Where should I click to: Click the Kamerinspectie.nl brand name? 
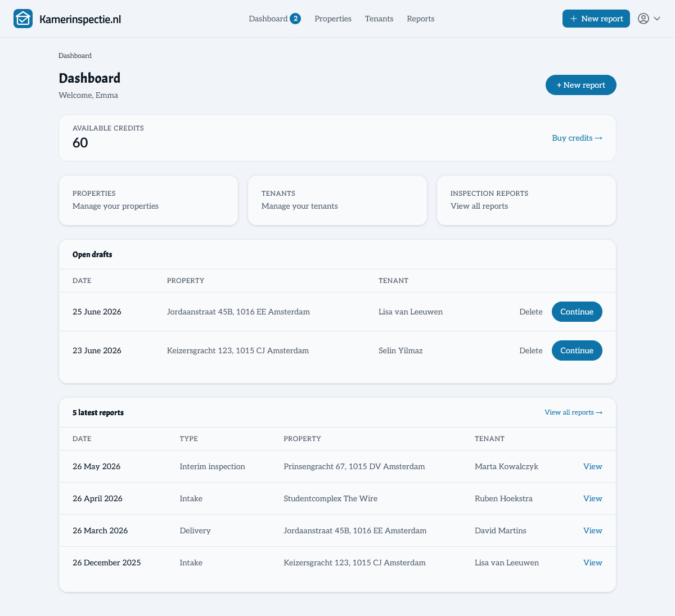tap(80, 19)
